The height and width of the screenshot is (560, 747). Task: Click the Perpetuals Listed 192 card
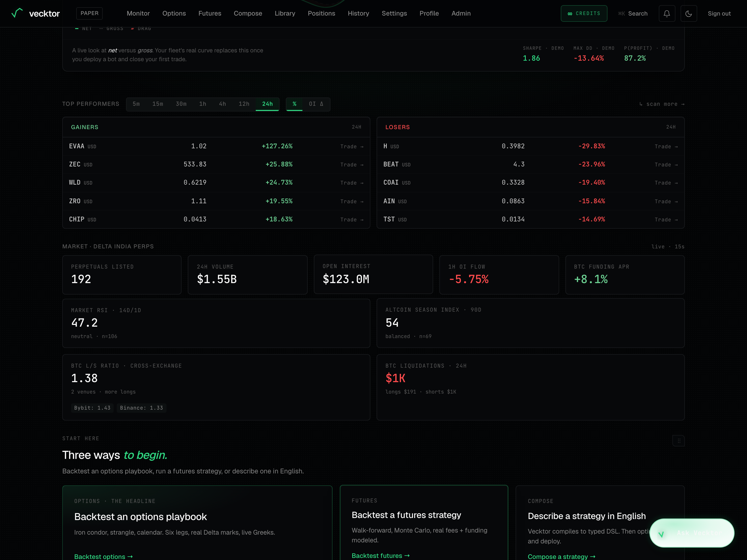pyautogui.click(x=122, y=275)
